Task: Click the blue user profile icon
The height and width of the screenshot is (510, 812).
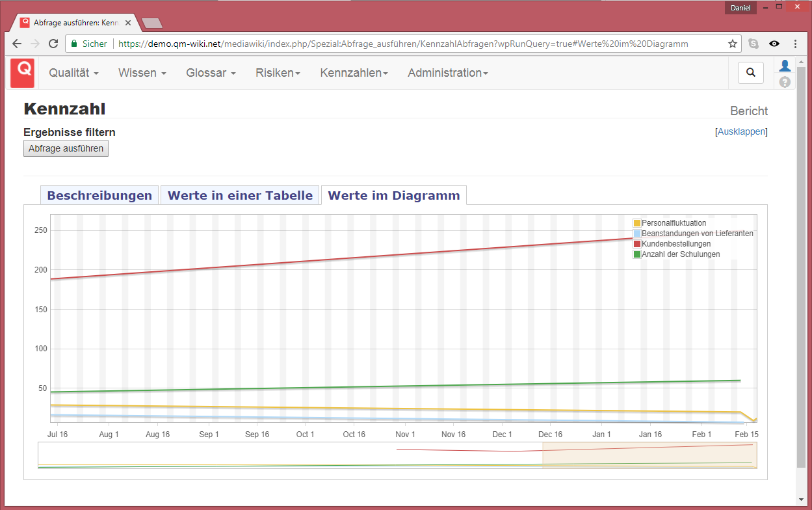Action: click(785, 66)
